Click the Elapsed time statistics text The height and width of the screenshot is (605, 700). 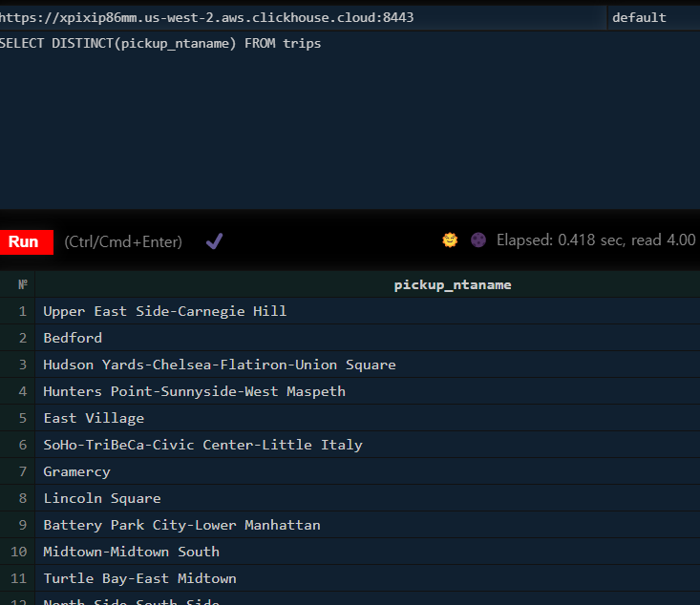point(598,240)
